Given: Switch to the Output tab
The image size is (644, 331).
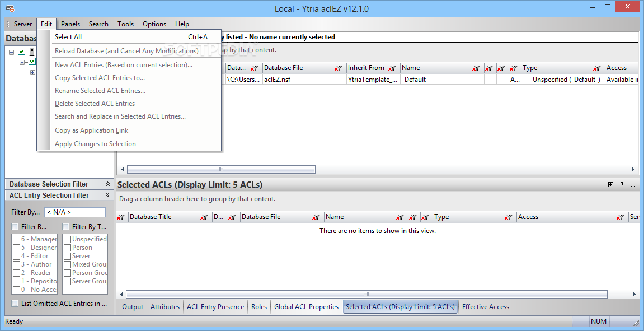Looking at the screenshot, I should point(133,307).
